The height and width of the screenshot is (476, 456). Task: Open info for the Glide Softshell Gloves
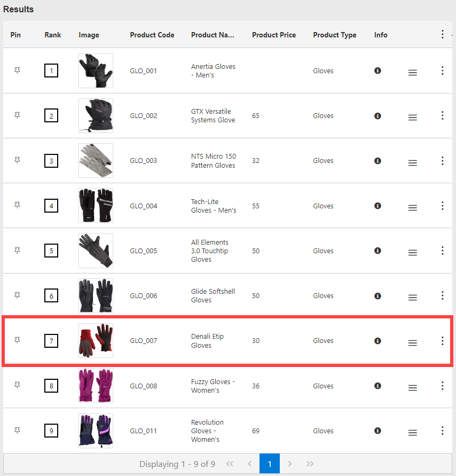pos(378,295)
